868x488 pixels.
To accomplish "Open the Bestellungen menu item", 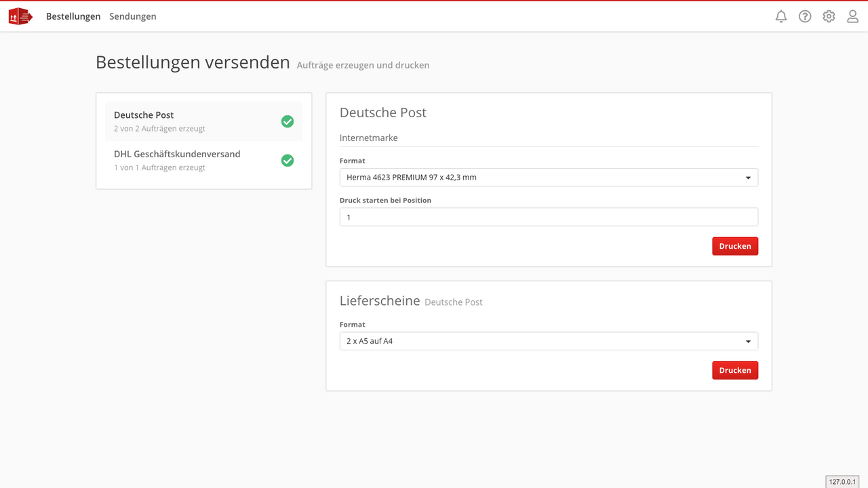I will [73, 16].
